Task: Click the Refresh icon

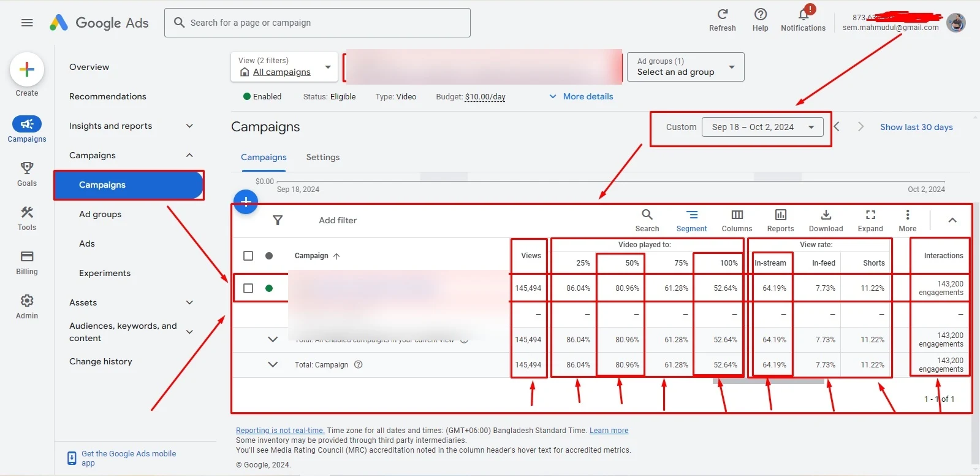Action: pos(723,14)
